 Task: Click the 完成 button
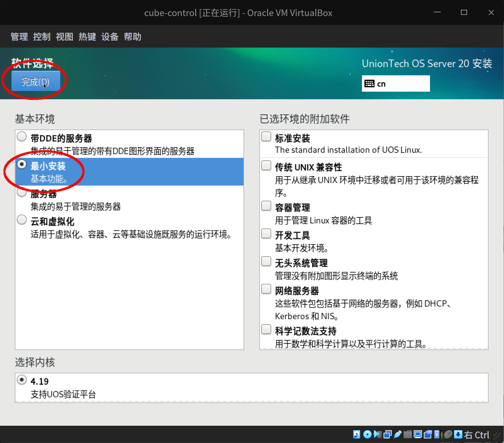point(35,81)
